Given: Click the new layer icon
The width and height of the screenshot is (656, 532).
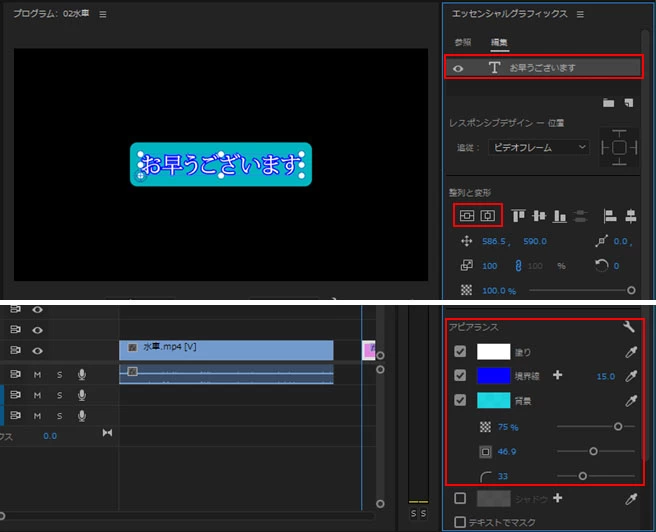Looking at the screenshot, I should coord(629,102).
